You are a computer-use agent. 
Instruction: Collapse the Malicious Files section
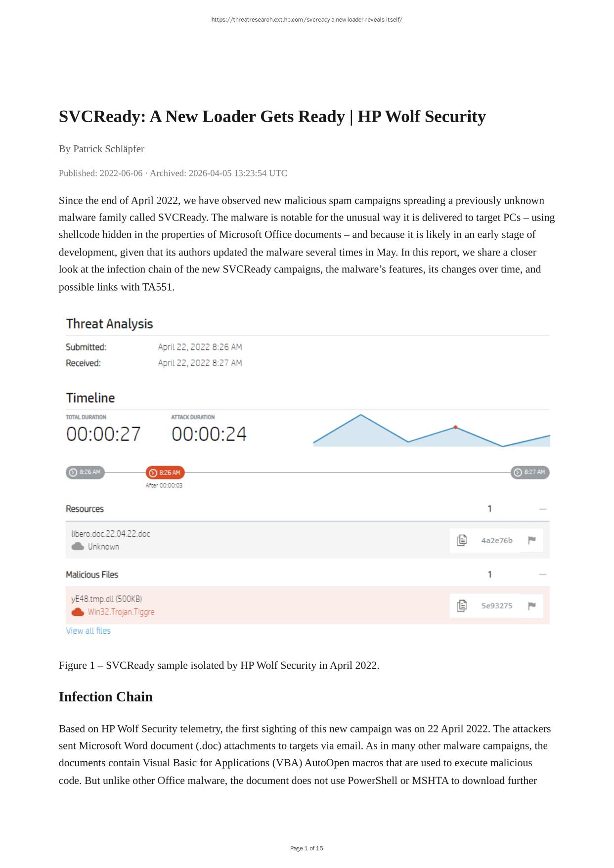(x=543, y=574)
